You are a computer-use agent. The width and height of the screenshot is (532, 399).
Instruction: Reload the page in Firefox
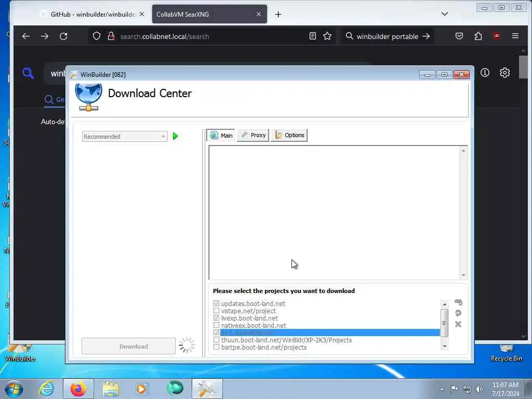63,36
